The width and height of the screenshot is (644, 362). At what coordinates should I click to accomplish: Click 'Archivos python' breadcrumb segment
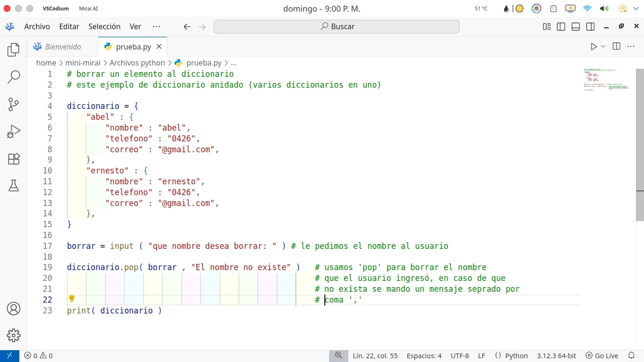pyautogui.click(x=137, y=63)
